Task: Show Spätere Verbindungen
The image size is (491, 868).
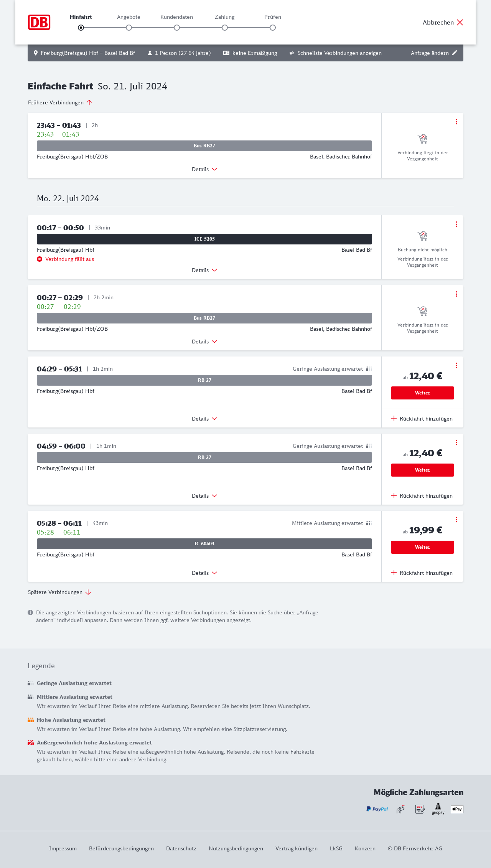Action: (59, 592)
